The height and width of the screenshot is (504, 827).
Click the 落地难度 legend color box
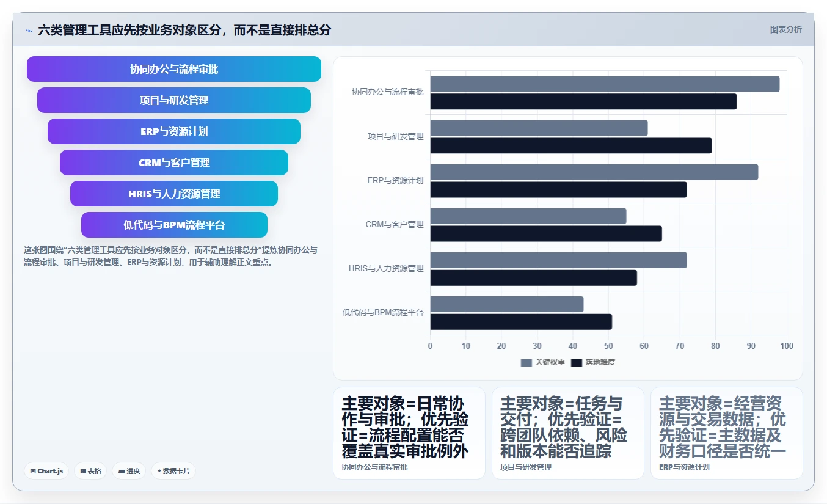[577, 363]
